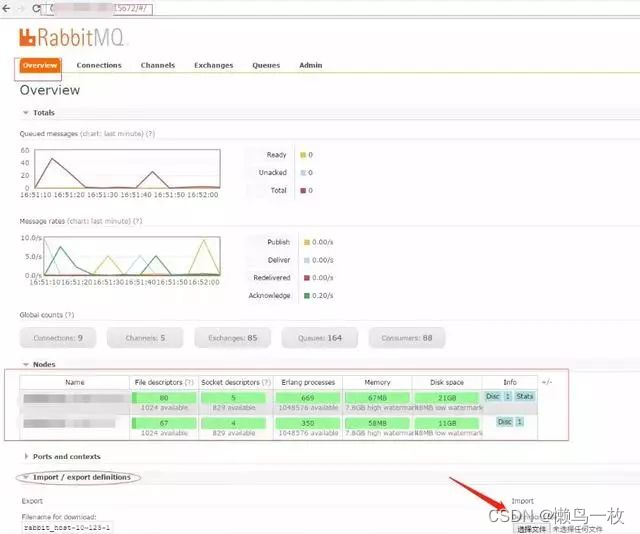Viewport: 640px width, 534px height.
Task: Click the Info column header
Action: pos(510,383)
